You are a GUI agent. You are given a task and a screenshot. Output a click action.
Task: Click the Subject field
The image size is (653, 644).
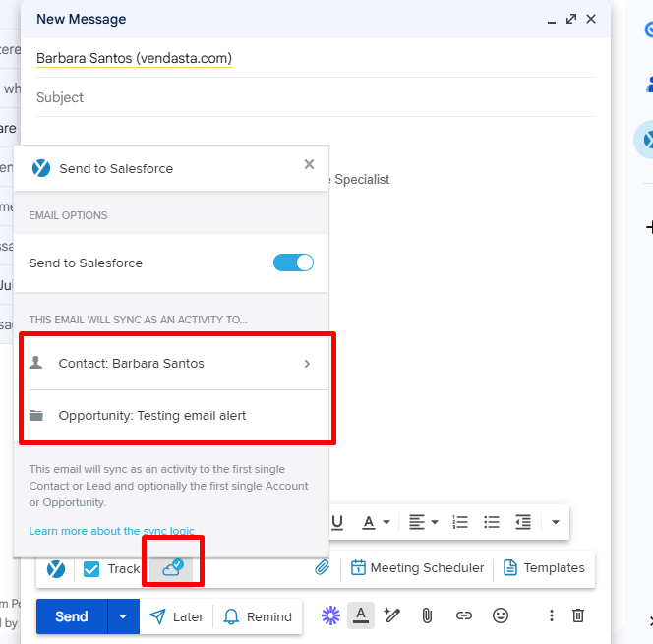pos(316,97)
